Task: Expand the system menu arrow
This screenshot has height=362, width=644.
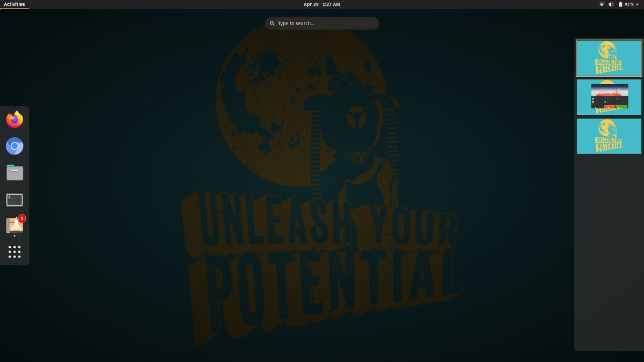Action: [x=637, y=4]
